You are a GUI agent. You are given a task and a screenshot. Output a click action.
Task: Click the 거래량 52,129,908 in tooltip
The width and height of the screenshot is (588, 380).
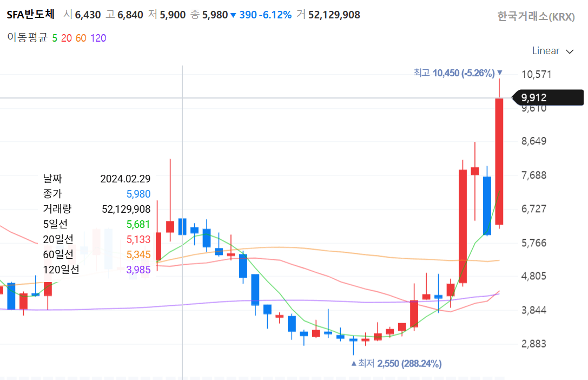pyautogui.click(x=126, y=209)
